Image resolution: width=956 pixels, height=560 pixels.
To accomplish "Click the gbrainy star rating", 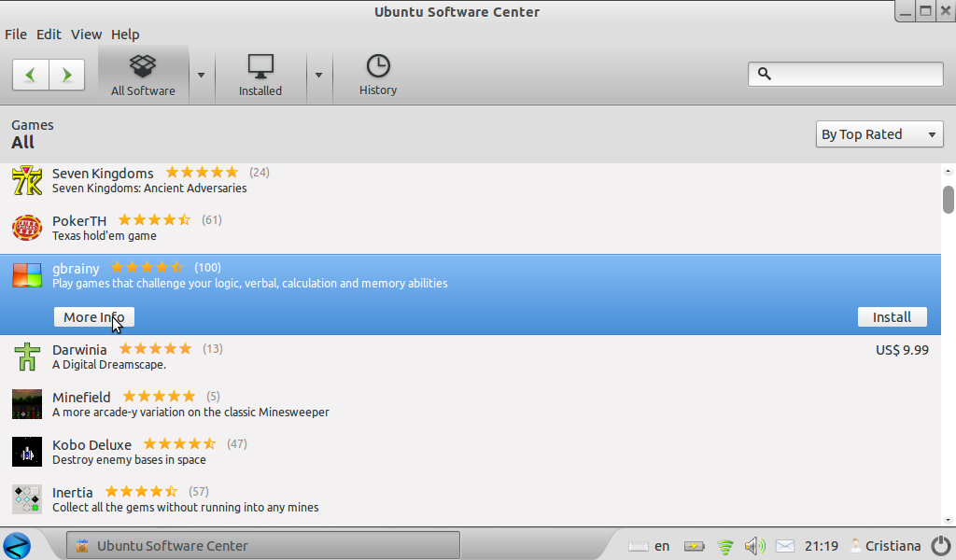I will pos(147,268).
